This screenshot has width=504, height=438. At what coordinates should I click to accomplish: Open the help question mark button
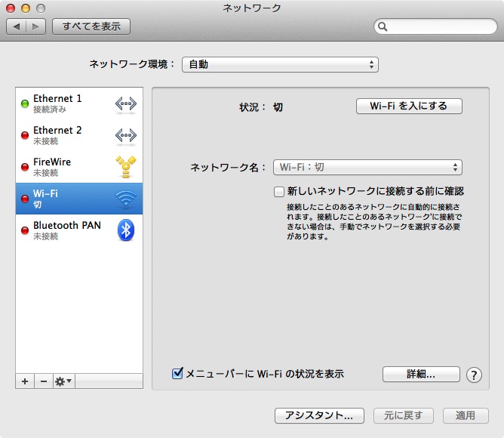474,375
